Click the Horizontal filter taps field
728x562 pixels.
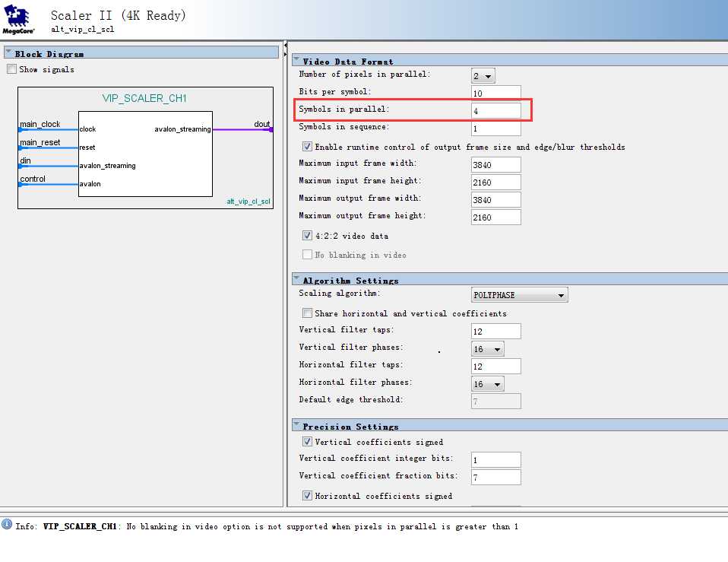point(496,367)
